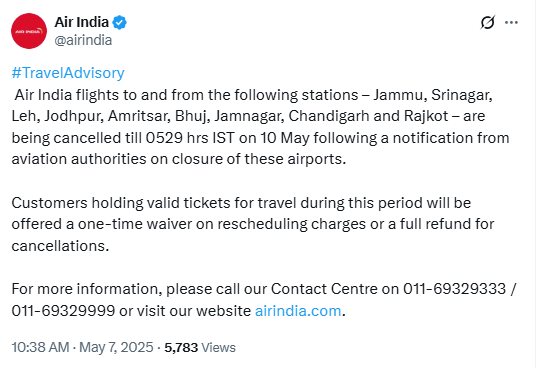
Task: Click the May 7, 2025 date
Action: pyautogui.click(x=116, y=347)
